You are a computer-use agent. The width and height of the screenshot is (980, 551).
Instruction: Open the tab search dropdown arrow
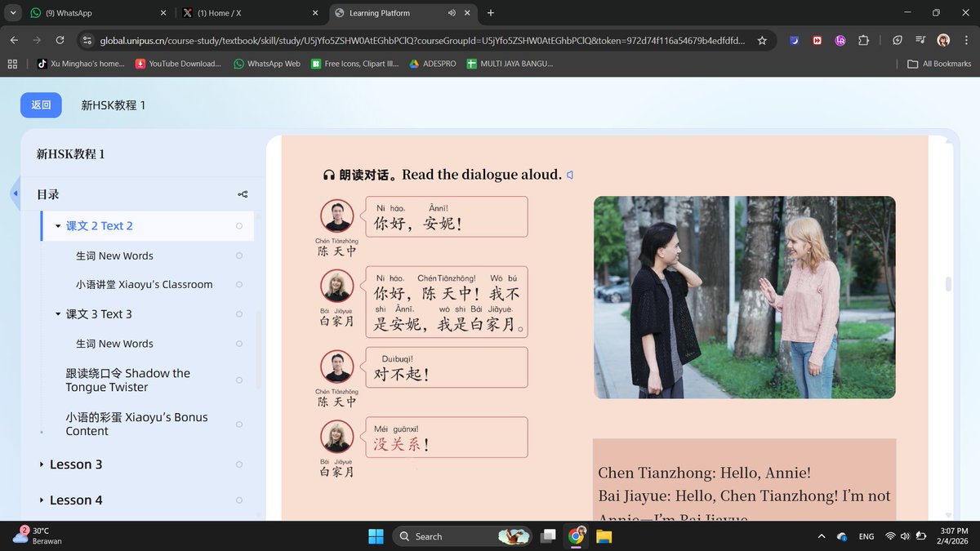click(12, 13)
